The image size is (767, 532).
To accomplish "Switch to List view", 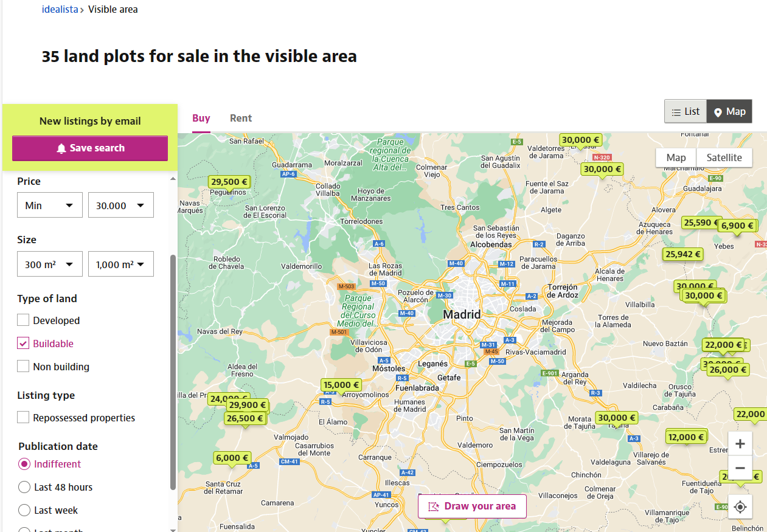I will pos(685,111).
